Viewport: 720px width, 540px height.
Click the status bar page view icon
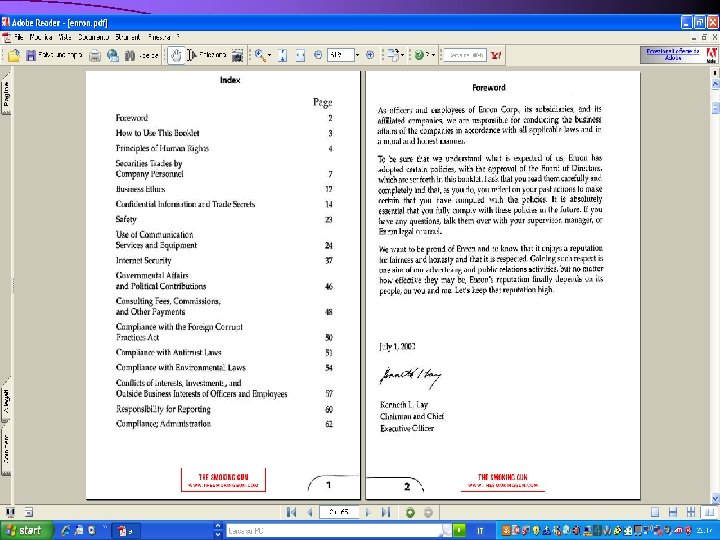click(28, 512)
